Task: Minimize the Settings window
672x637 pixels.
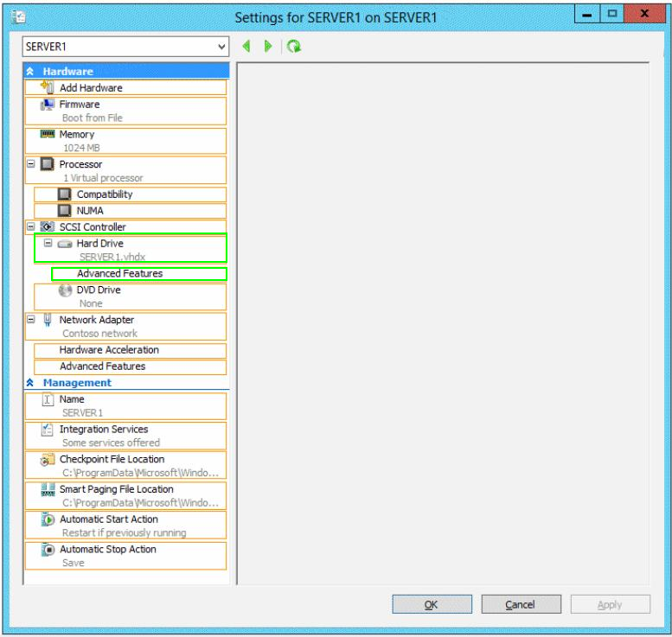Action: point(587,14)
